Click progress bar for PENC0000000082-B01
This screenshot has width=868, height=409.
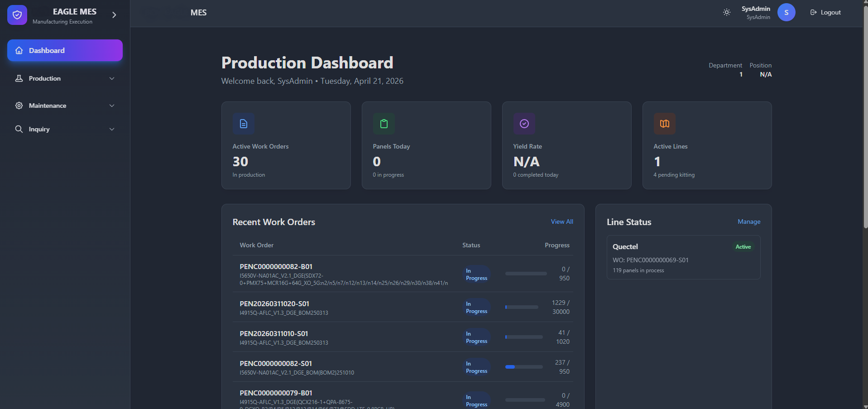pyautogui.click(x=526, y=274)
